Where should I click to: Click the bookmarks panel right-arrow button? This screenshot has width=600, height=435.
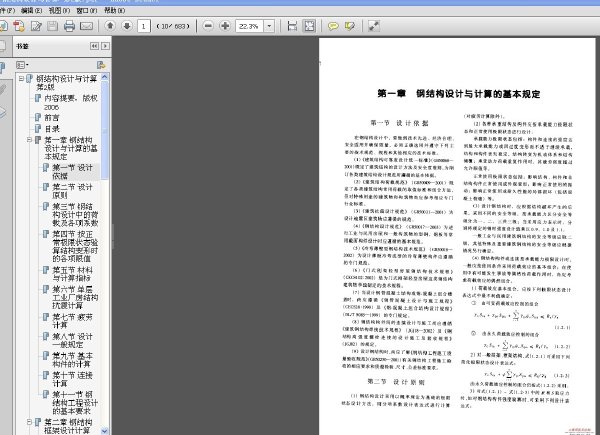point(105,46)
